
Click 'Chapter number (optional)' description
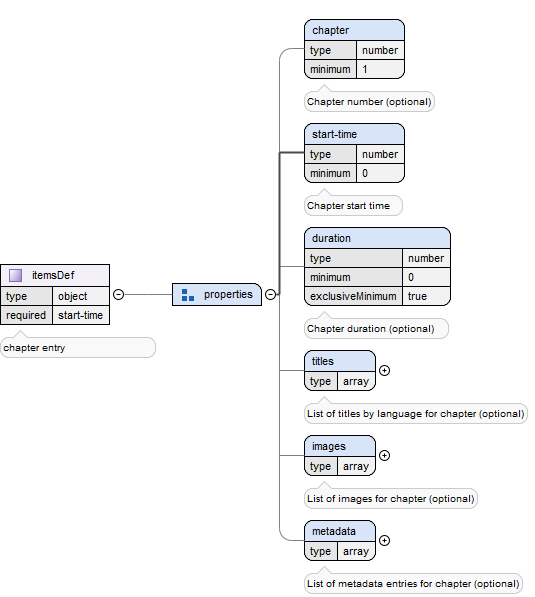(369, 102)
